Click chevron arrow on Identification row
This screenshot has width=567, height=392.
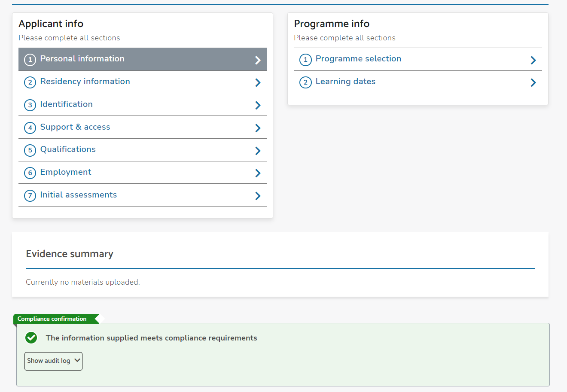pyautogui.click(x=258, y=105)
